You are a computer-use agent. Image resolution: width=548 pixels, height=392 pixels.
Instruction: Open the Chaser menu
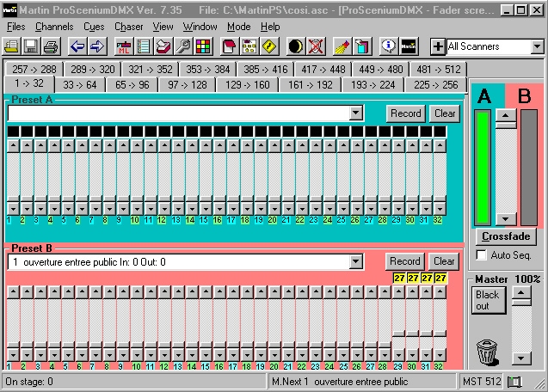tap(129, 27)
